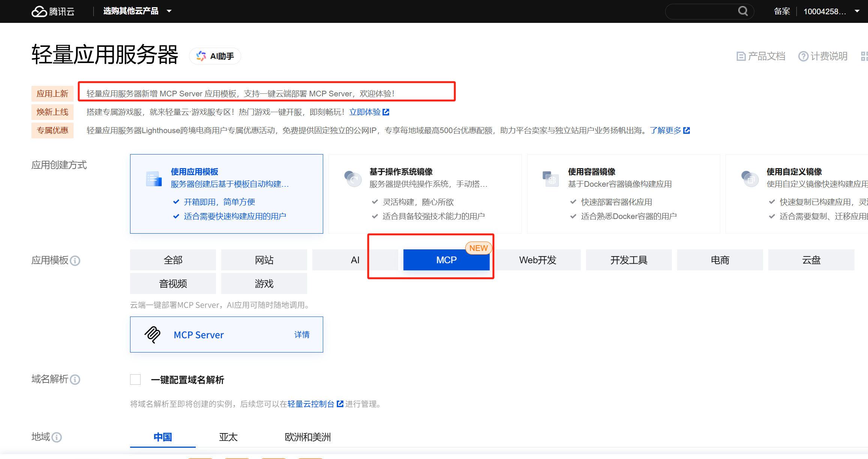Click the 使用应用模板 template icon
Image resolution: width=868 pixels, height=459 pixels.
point(154,179)
